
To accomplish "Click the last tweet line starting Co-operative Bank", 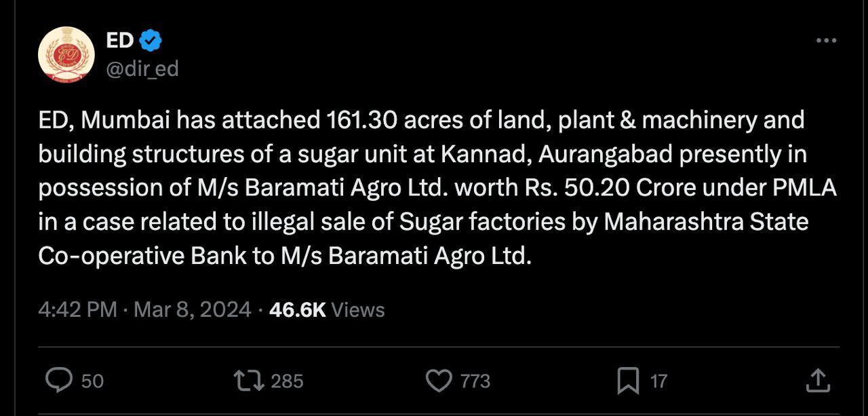I will pos(285,256).
